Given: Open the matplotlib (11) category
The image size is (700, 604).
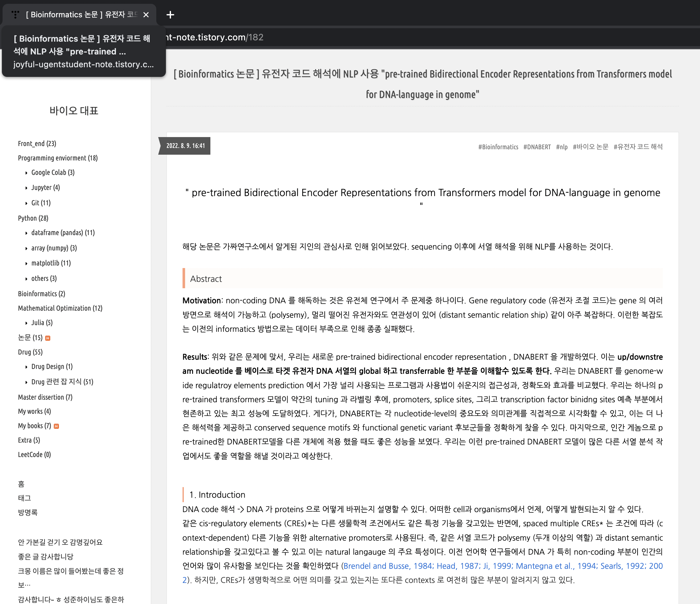Looking at the screenshot, I should (51, 263).
